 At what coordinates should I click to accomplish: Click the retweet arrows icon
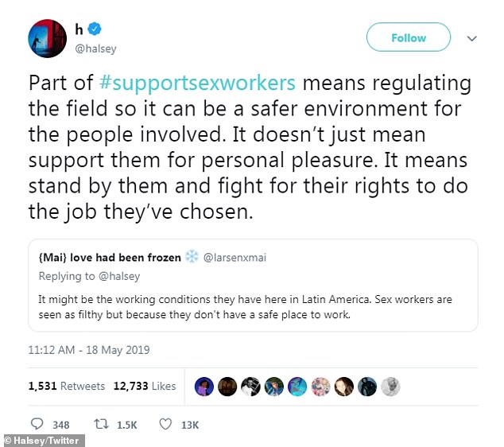[100, 424]
